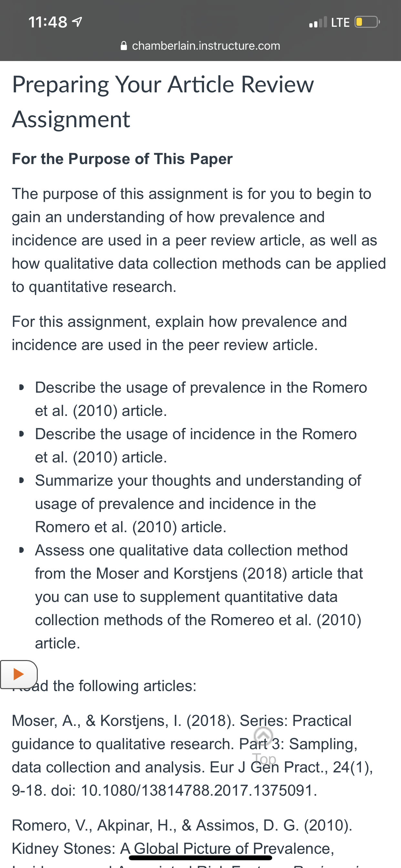The height and width of the screenshot is (868, 401).
Task: Tap the LTE network indicator
Action: point(340,22)
